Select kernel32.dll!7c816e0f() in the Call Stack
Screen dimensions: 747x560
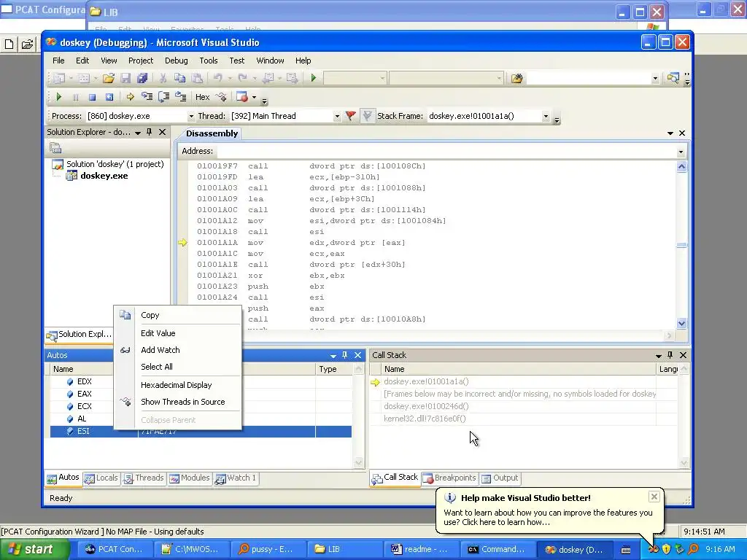[425, 419]
